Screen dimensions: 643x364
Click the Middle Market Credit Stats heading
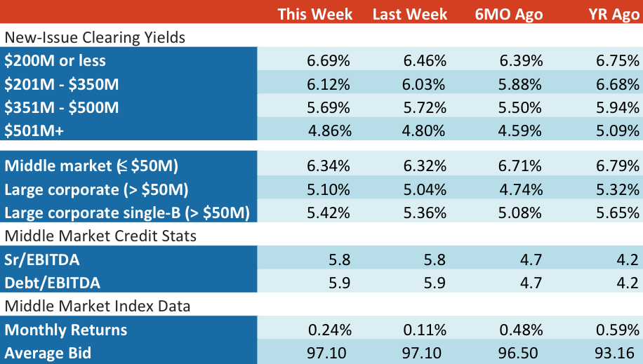point(100,236)
